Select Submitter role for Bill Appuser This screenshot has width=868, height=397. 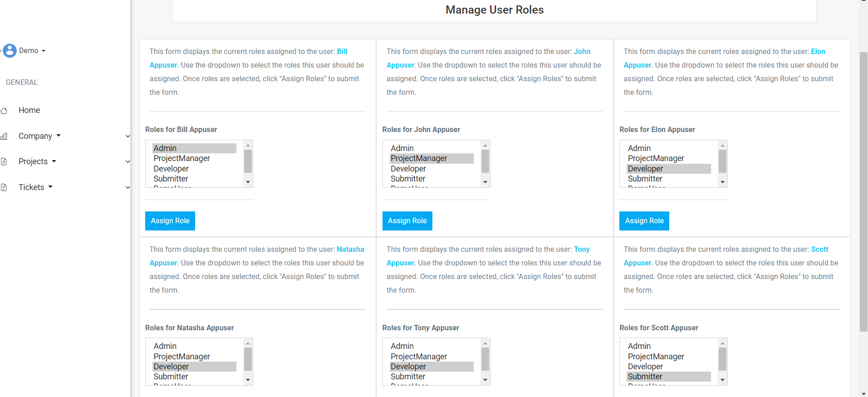pyautogui.click(x=194, y=179)
